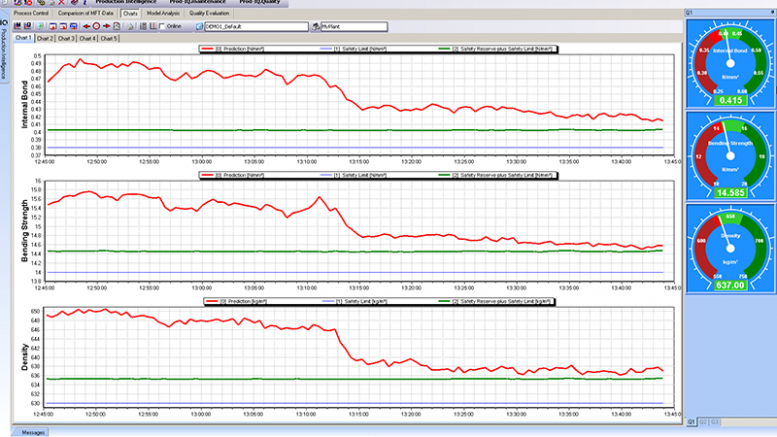The height and width of the screenshot is (437, 777).
Task: Click the Density gauge
Action: [730, 248]
